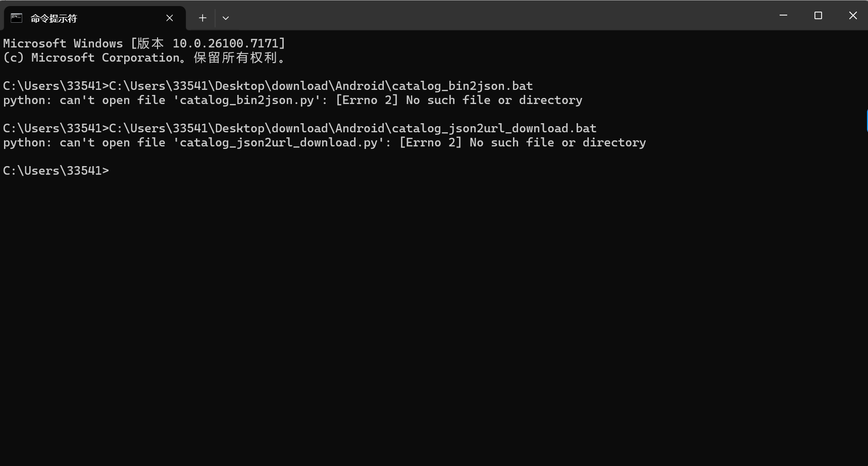
Task: Select the 命令提示符 tab title
Action: coord(54,19)
